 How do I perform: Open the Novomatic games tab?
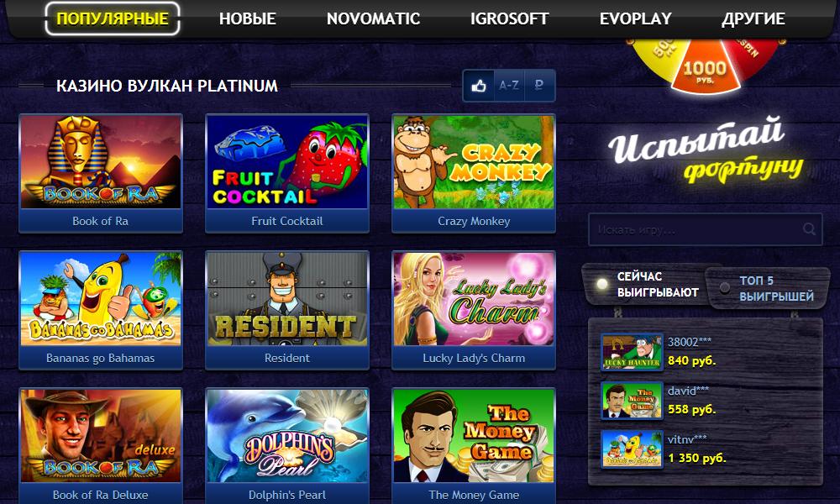(x=374, y=18)
